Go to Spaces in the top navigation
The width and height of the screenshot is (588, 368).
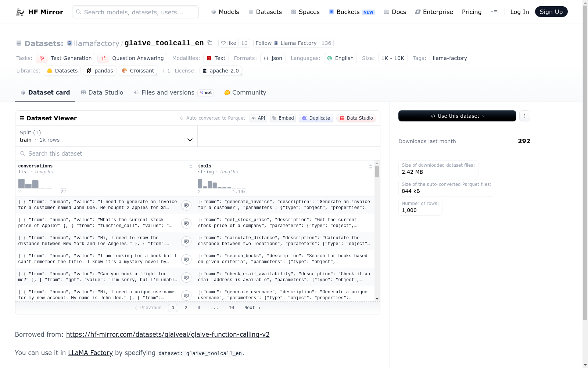click(x=305, y=12)
